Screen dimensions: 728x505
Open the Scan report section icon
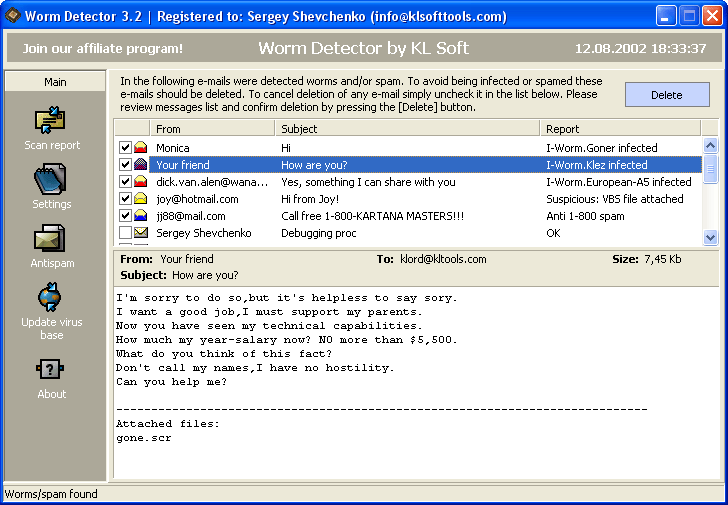(x=50, y=120)
